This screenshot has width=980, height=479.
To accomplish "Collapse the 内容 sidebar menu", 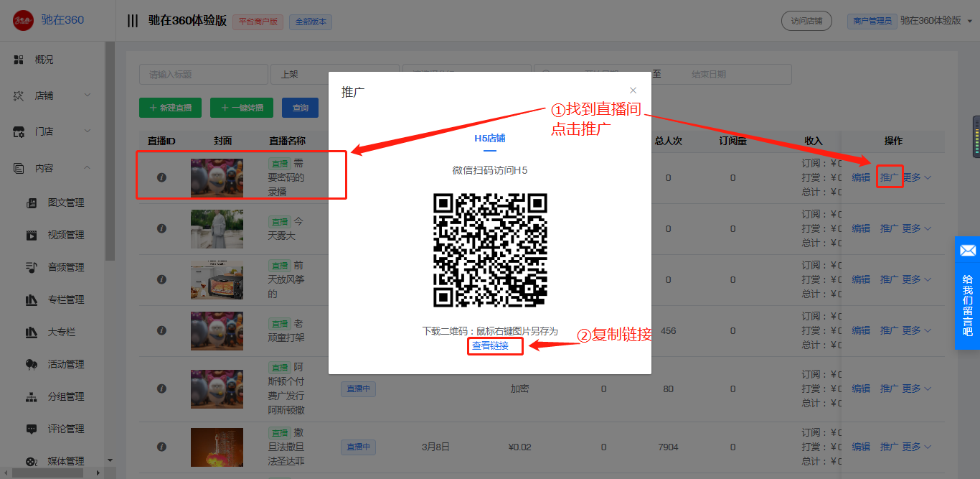I will point(88,168).
